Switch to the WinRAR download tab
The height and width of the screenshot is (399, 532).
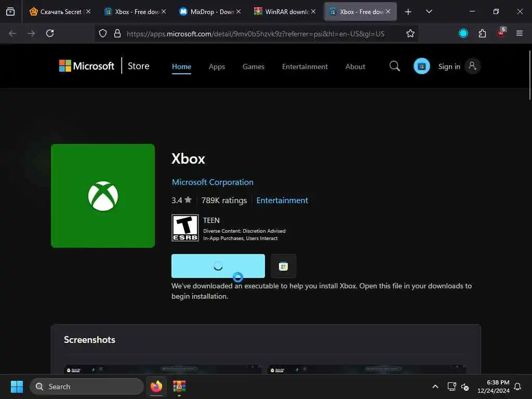tap(285, 11)
